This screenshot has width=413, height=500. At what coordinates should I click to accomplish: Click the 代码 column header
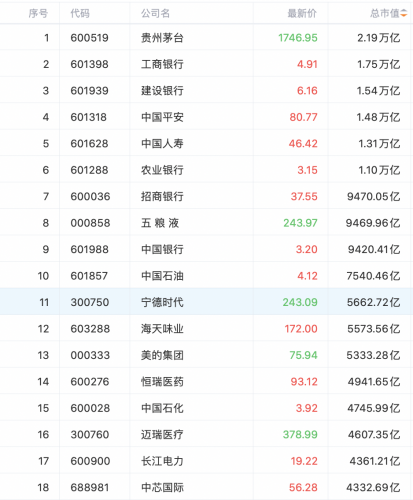pyautogui.click(x=80, y=13)
